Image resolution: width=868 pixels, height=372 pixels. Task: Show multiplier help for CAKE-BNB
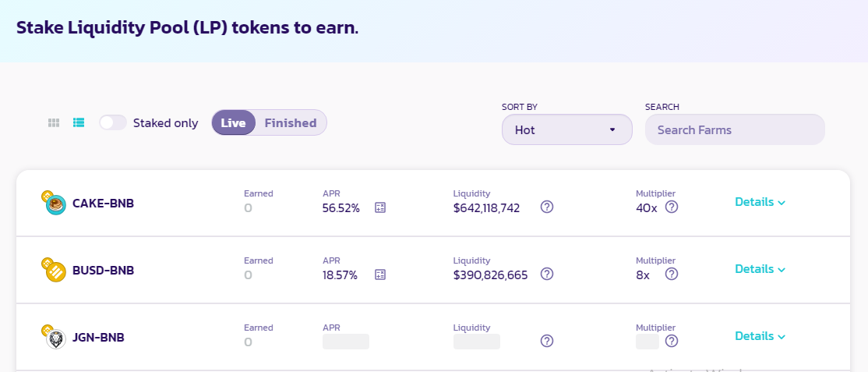click(x=672, y=207)
